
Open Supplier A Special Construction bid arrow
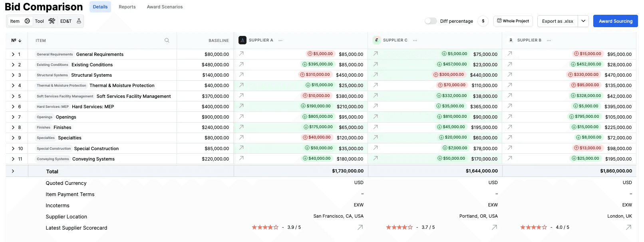pyautogui.click(x=241, y=148)
